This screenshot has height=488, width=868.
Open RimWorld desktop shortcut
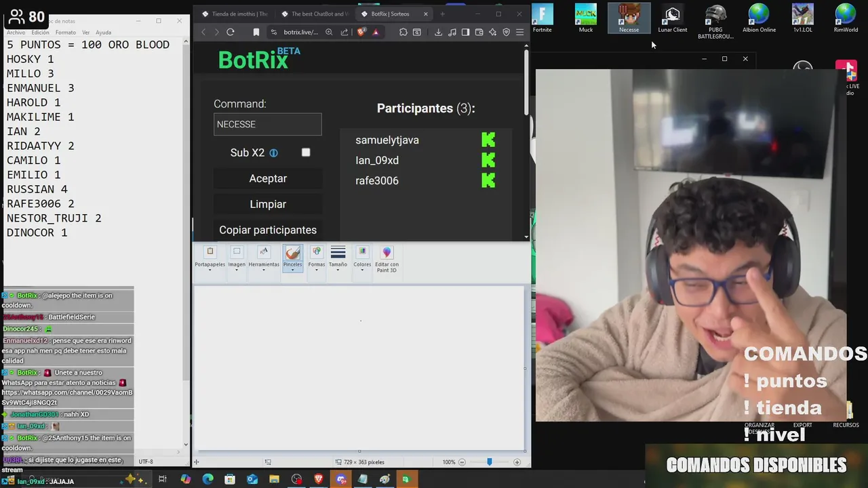pos(846,18)
